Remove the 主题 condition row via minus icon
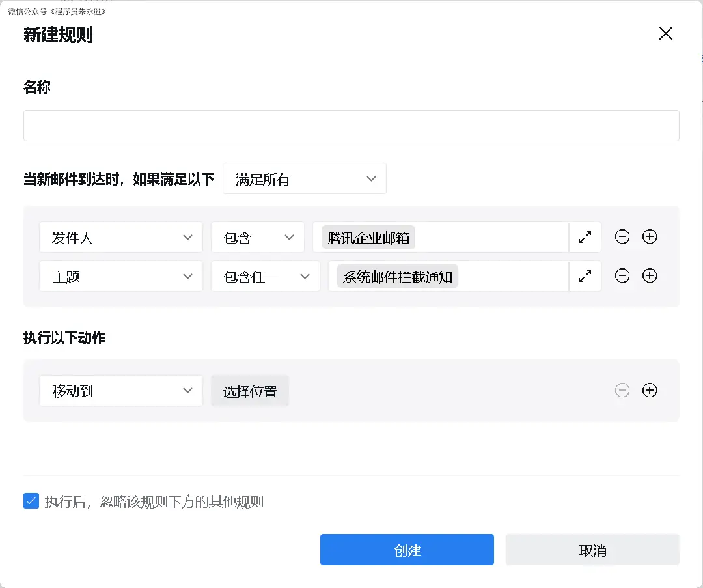703x588 pixels. click(x=622, y=276)
